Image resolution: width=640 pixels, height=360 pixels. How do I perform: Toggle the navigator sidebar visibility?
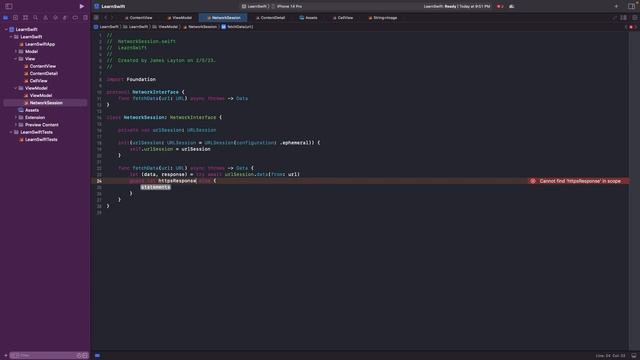[9, 6]
